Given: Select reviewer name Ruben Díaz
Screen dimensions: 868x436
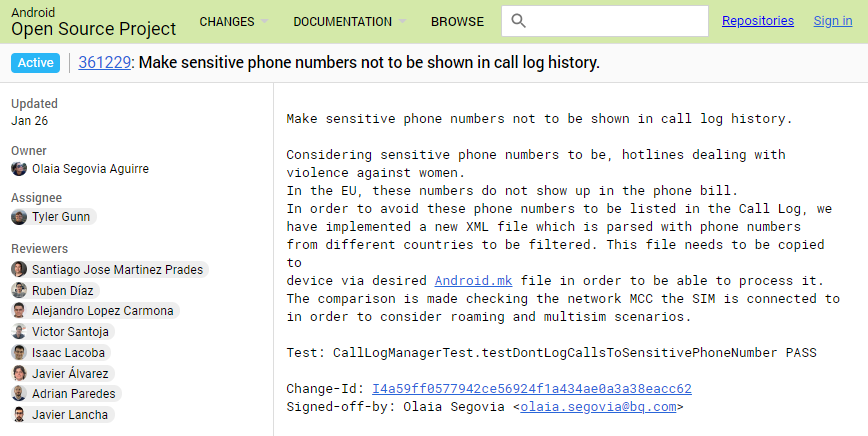Looking at the screenshot, I should tap(63, 290).
